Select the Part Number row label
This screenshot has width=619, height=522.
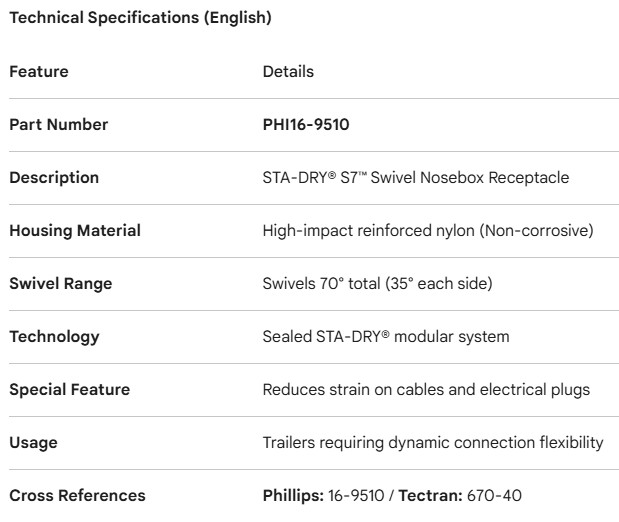[x=58, y=125]
